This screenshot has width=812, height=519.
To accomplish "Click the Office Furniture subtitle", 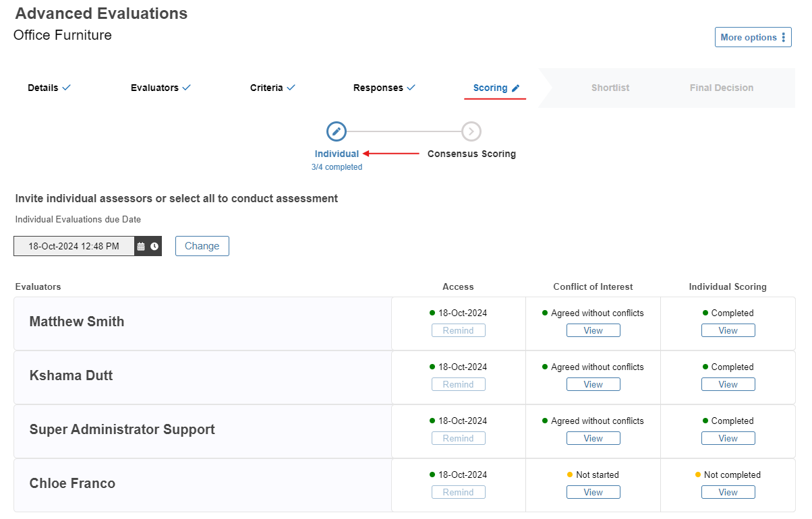I will [63, 35].
